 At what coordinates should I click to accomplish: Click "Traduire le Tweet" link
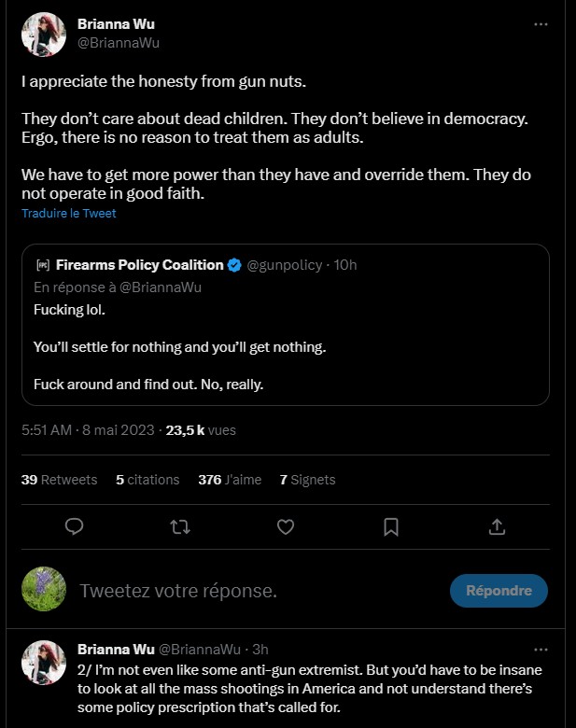click(69, 213)
